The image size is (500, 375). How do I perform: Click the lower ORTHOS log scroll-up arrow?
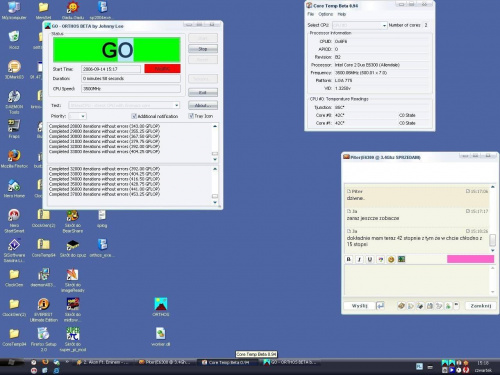215,169
